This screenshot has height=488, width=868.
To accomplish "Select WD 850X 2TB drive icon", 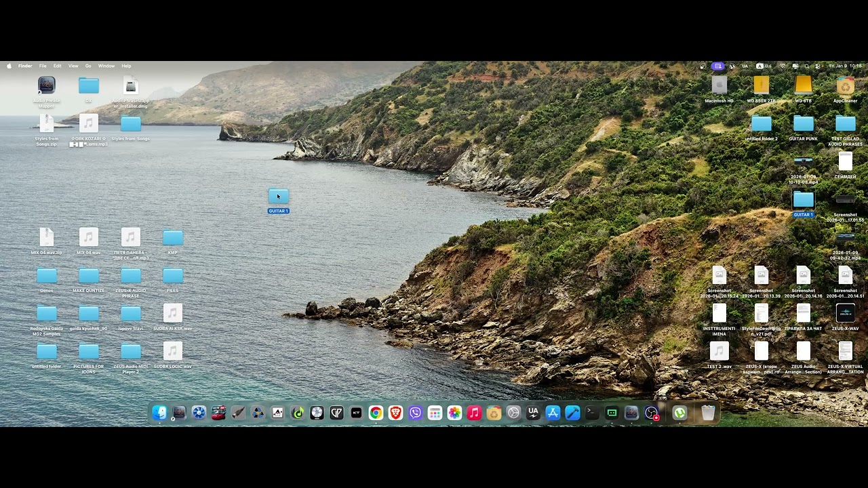I will click(x=762, y=85).
